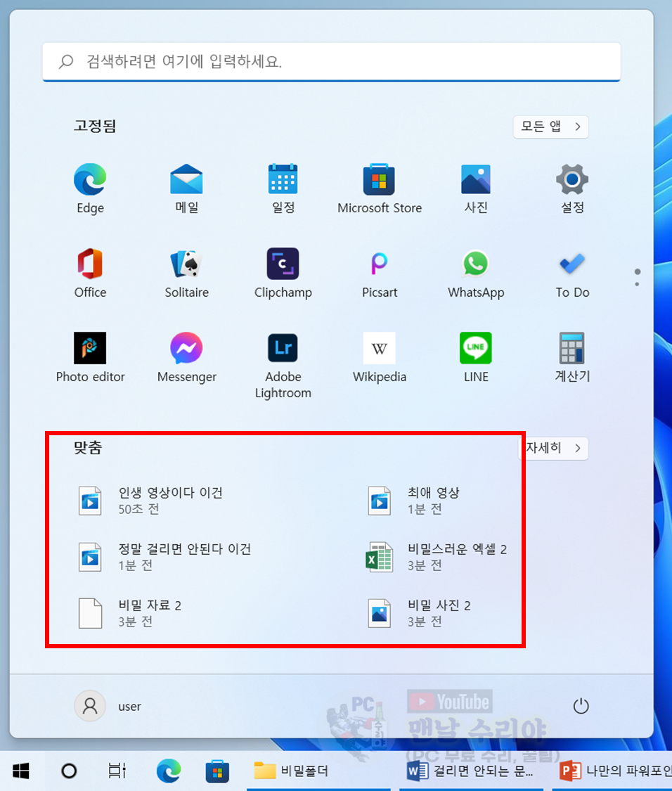Launch Adobe Lightroom
This screenshot has width=672, height=791.
tap(283, 365)
